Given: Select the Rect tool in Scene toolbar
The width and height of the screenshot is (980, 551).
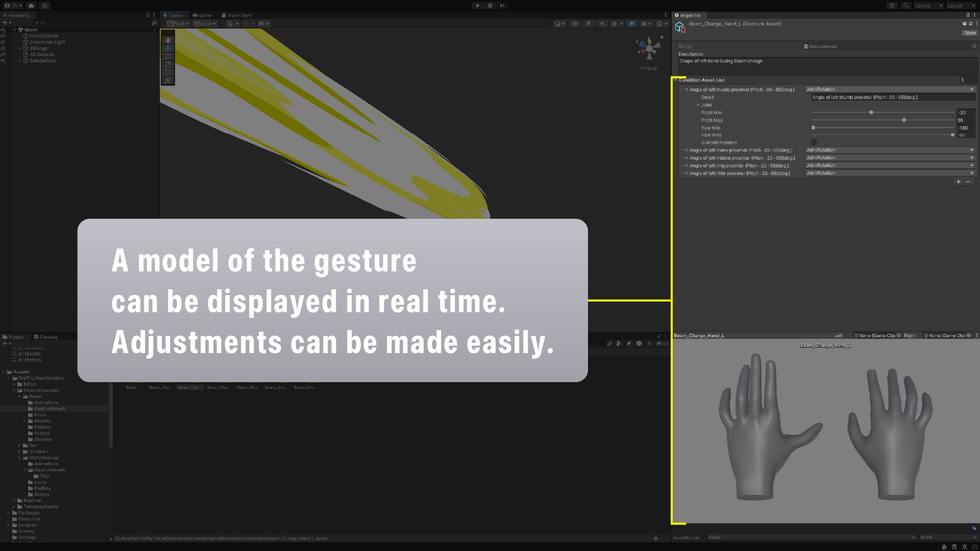Looking at the screenshot, I should [168, 72].
